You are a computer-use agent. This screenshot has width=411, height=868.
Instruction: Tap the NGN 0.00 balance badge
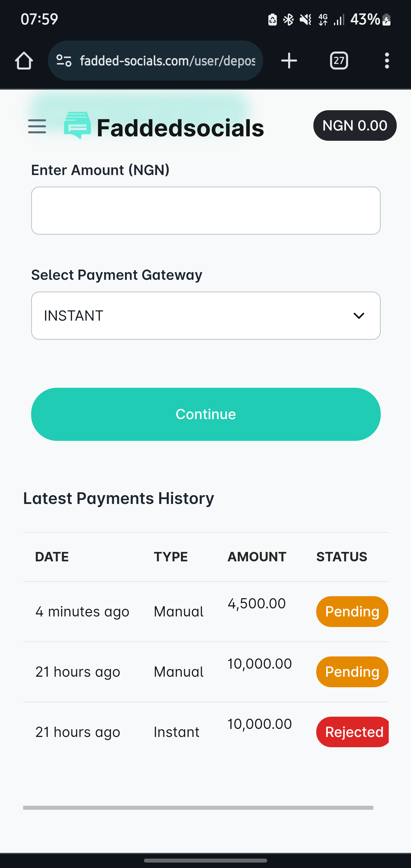tap(355, 126)
